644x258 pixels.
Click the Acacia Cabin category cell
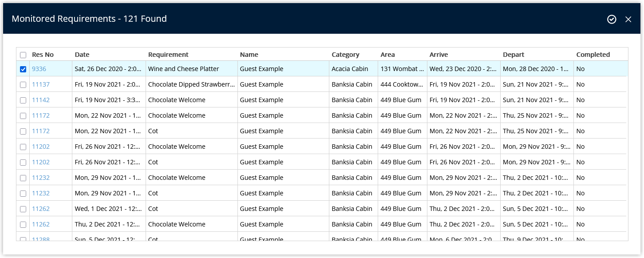click(x=354, y=69)
